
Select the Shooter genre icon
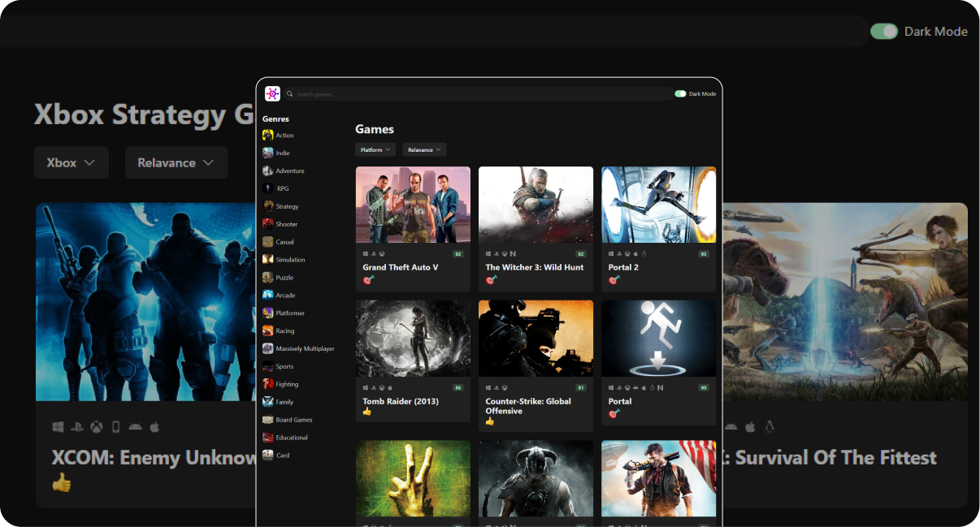point(268,224)
